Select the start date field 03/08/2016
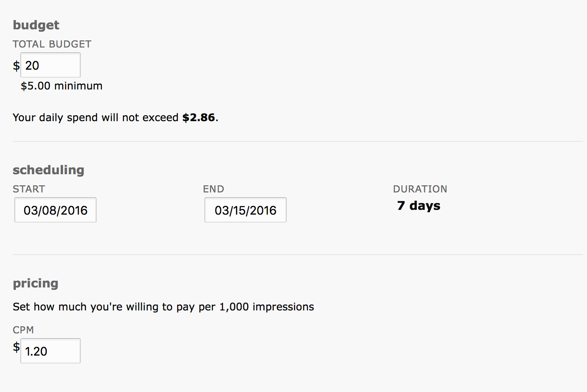587x392 pixels. 55,210
